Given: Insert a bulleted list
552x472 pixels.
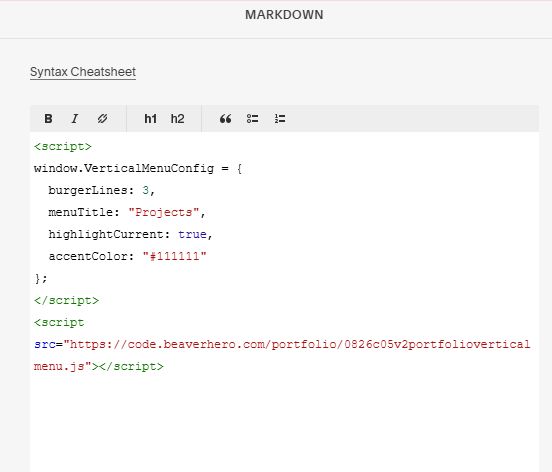Looking at the screenshot, I should 252,119.
